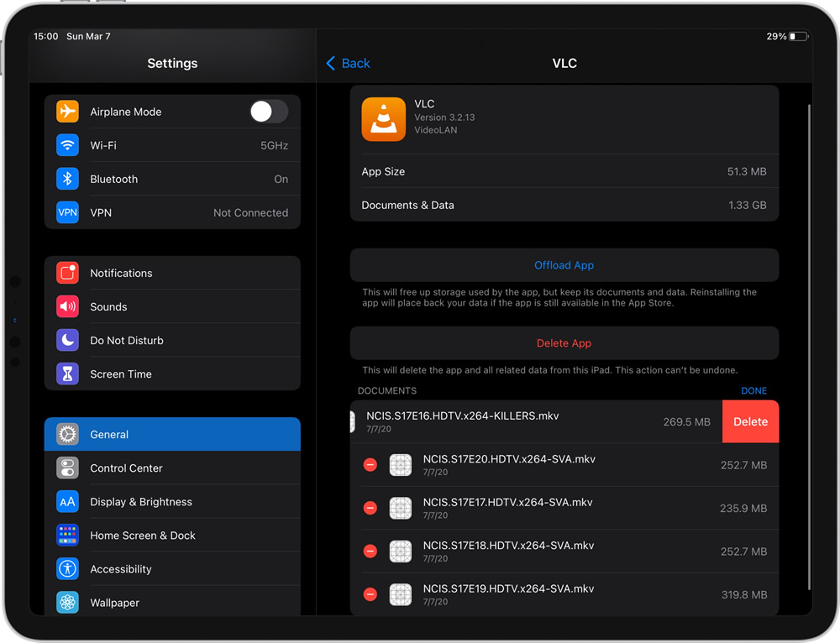Open Notifications icon

67,273
